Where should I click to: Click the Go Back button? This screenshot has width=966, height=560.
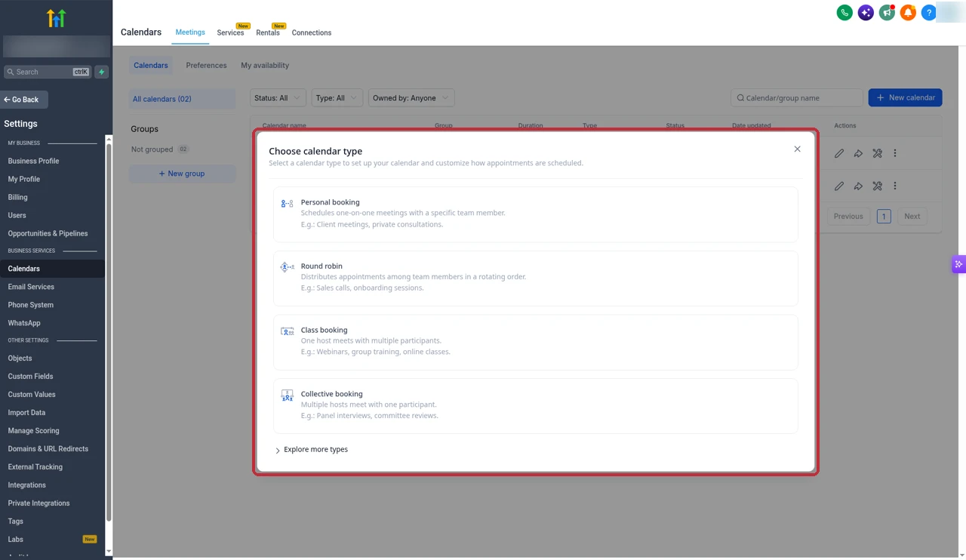click(x=23, y=100)
